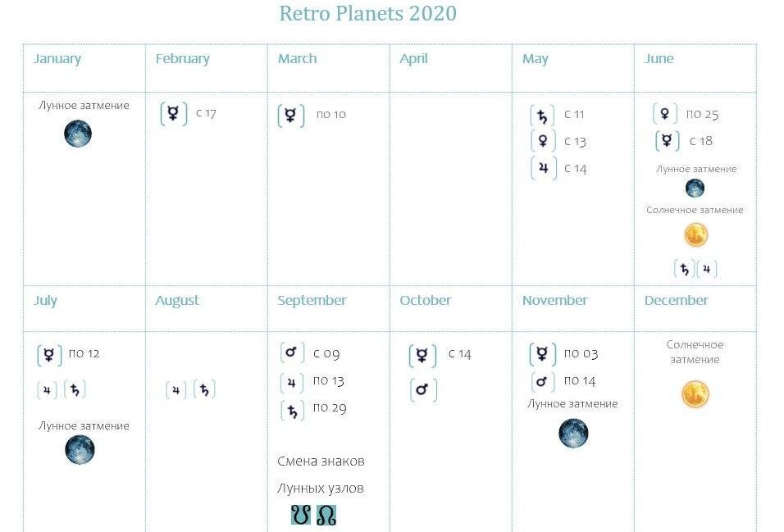Click the July lunar eclipse moon image

click(x=80, y=449)
